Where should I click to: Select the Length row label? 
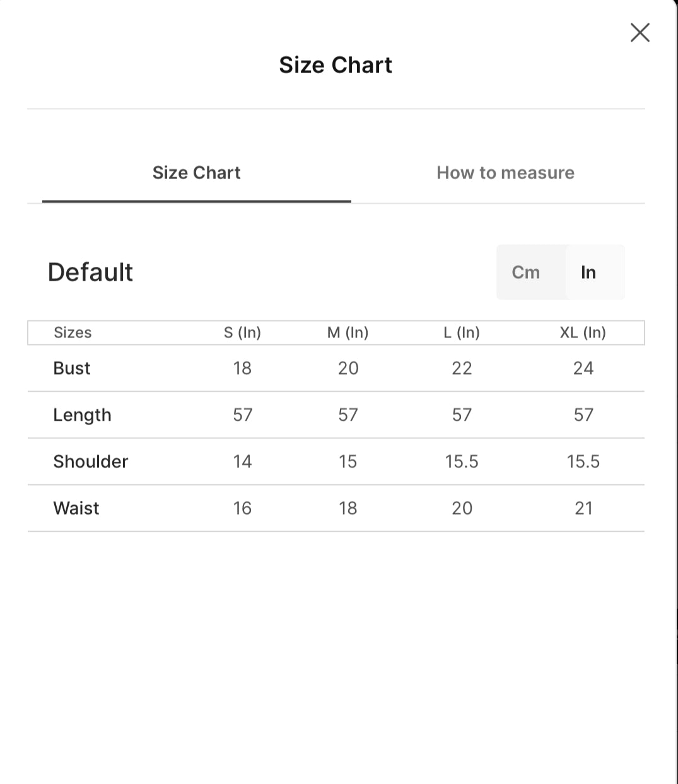tap(82, 415)
